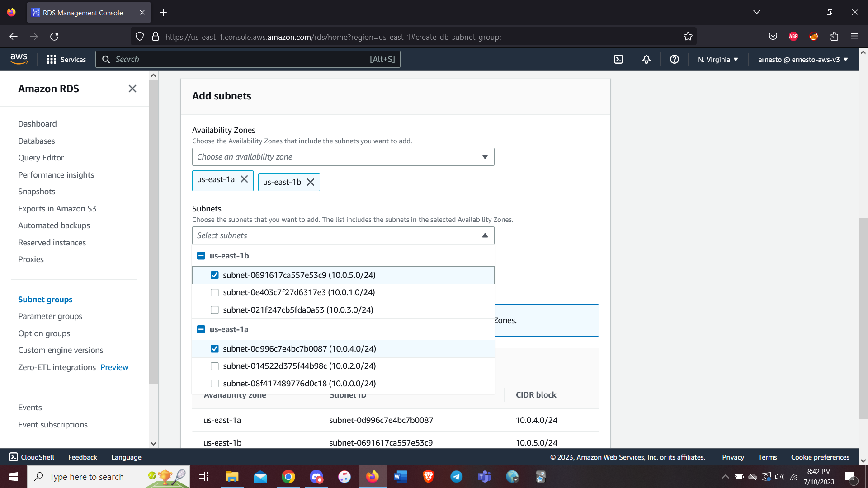The image size is (868, 488).
Task: Remove the us-east-1b zone tag
Action: [311, 182]
